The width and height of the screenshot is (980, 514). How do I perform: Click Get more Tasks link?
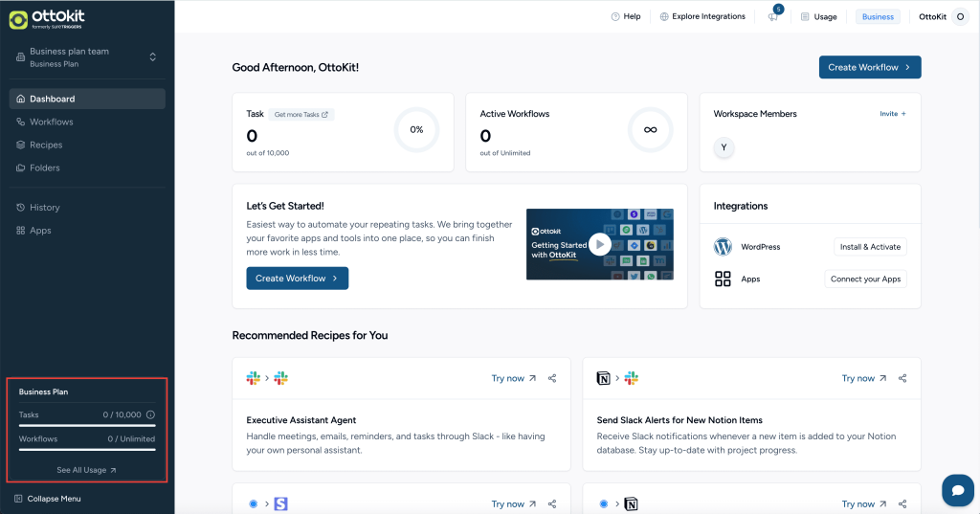(x=301, y=115)
